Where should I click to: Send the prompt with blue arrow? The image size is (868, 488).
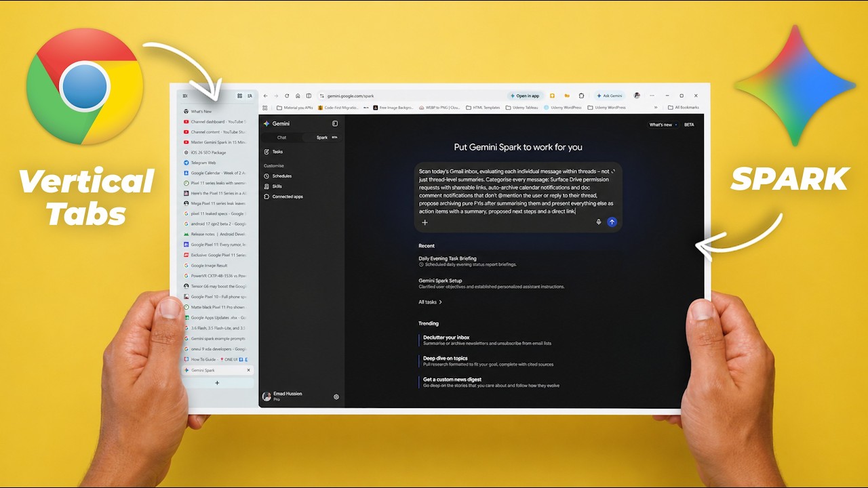[x=612, y=222]
